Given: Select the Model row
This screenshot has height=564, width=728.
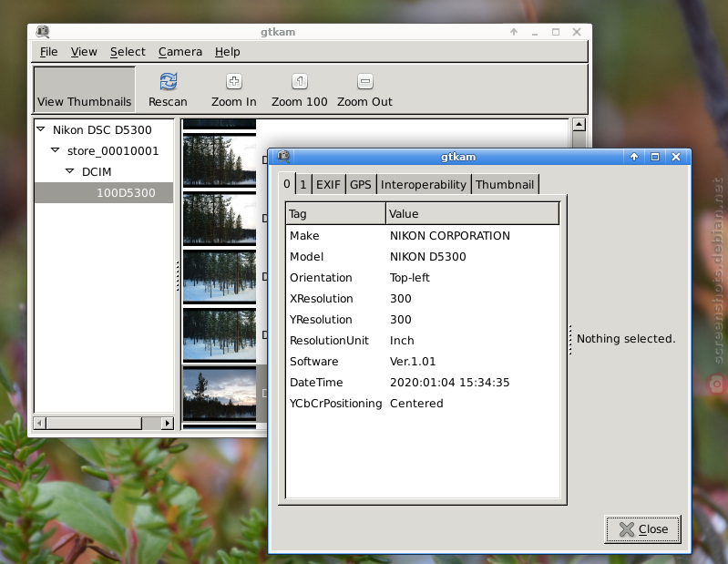Looking at the screenshot, I should click(x=423, y=257).
